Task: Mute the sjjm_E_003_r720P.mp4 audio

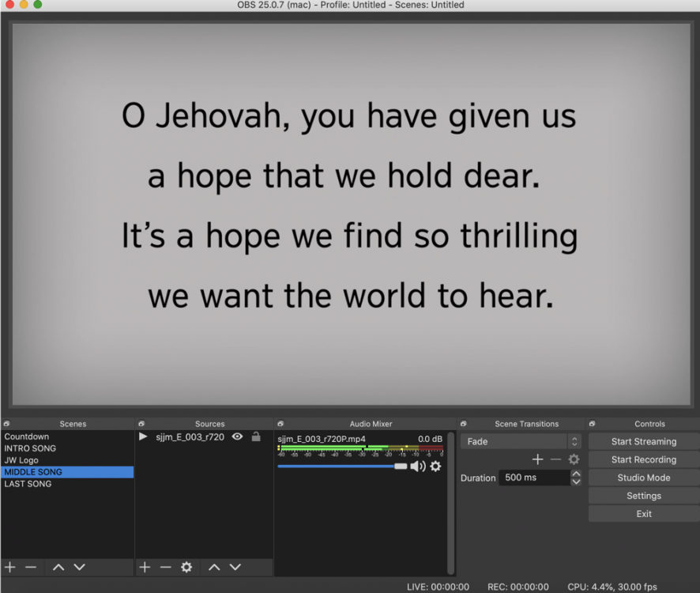Action: coord(417,466)
